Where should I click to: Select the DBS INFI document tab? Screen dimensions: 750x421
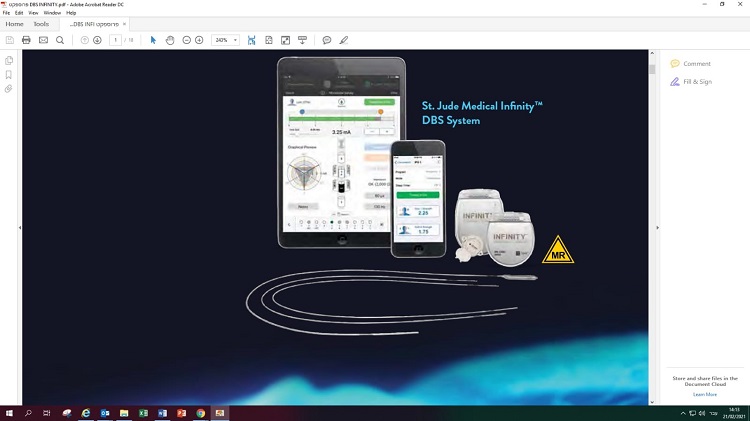(x=94, y=24)
